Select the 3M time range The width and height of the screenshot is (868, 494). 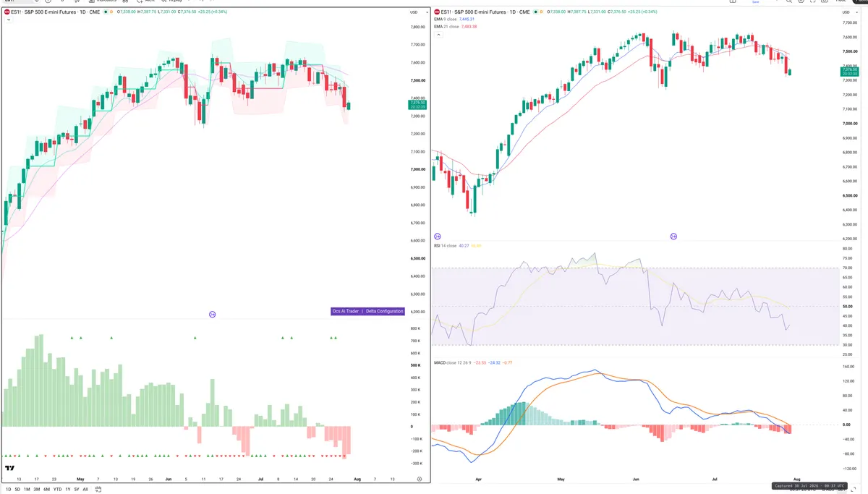[37, 490]
